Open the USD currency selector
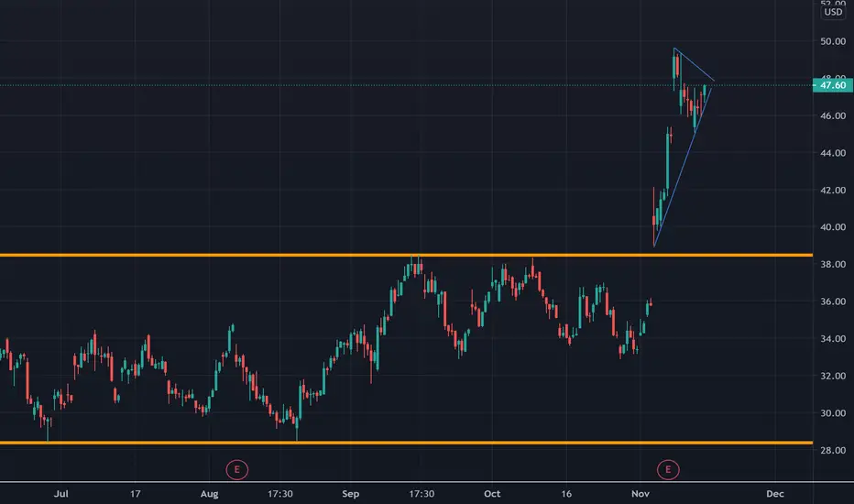Viewport: 854px width, 504px height. (x=833, y=12)
